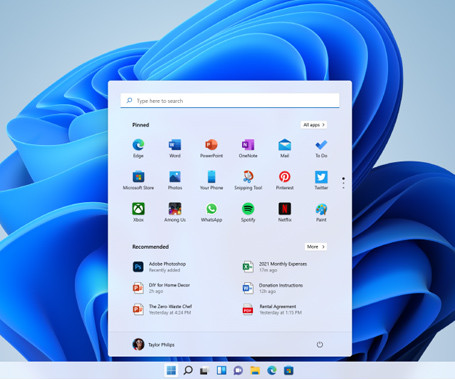Go to next page of pinned apps
Screen dimensions: 455x380
coord(343,188)
